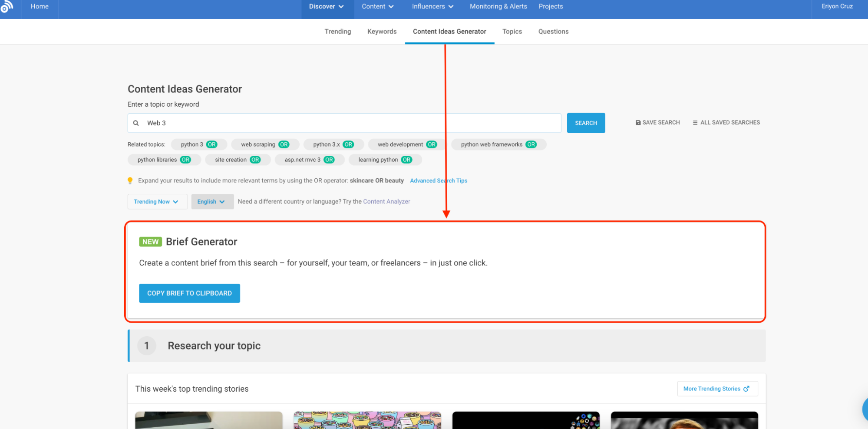Switch to the Questions tab
Image resolution: width=868 pixels, height=429 pixels.
pyautogui.click(x=553, y=32)
